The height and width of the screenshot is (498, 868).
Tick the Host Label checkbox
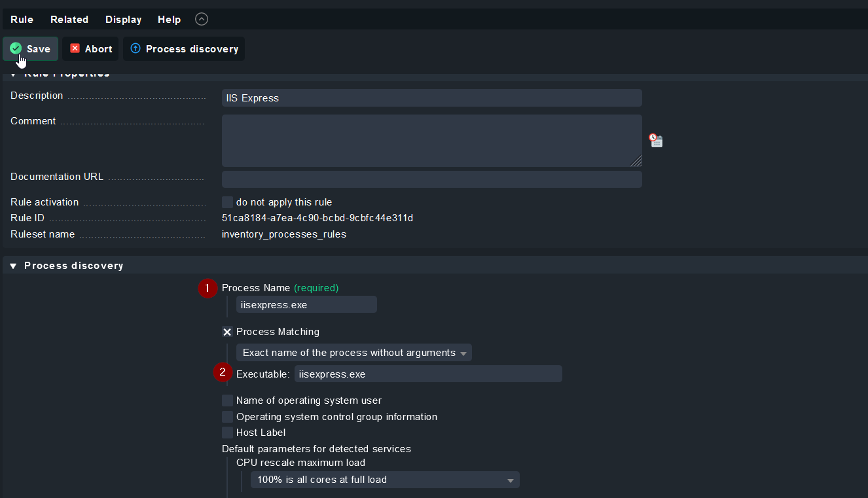[227, 433]
